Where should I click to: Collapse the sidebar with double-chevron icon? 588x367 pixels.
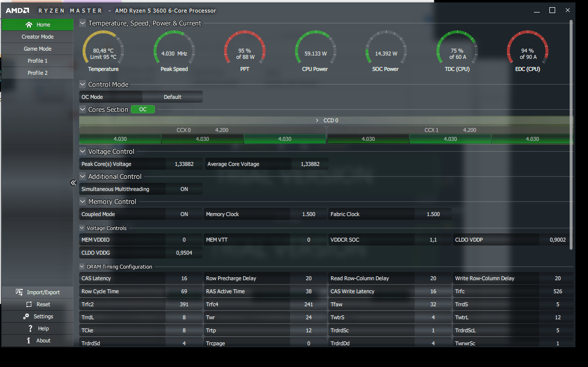point(73,183)
